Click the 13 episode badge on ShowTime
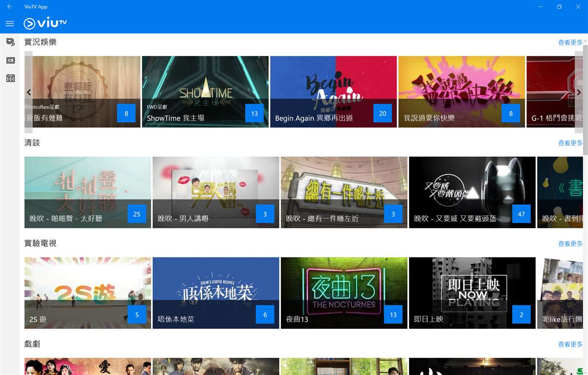The height and width of the screenshot is (375, 588). click(x=254, y=113)
